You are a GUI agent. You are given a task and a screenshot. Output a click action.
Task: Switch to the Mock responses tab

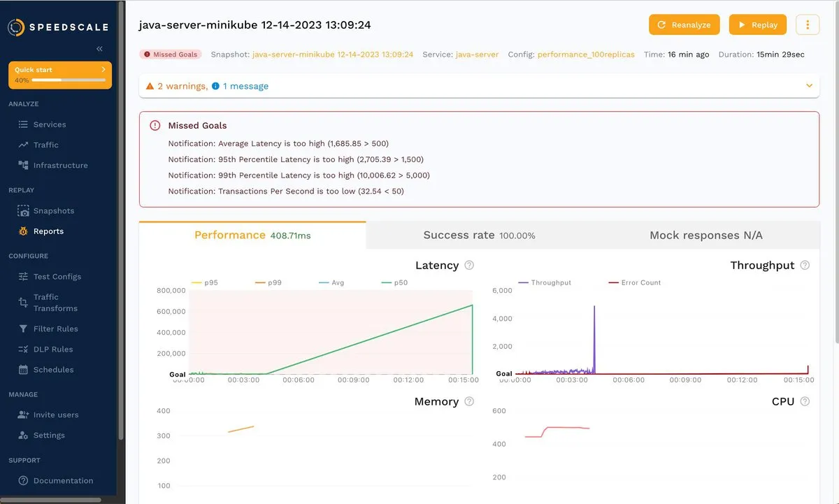(705, 236)
